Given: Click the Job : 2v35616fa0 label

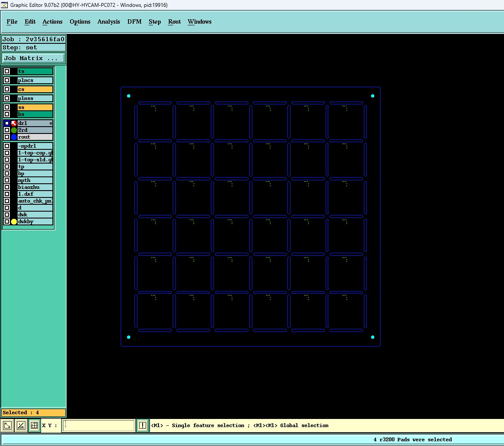Looking at the screenshot, I should pos(34,39).
